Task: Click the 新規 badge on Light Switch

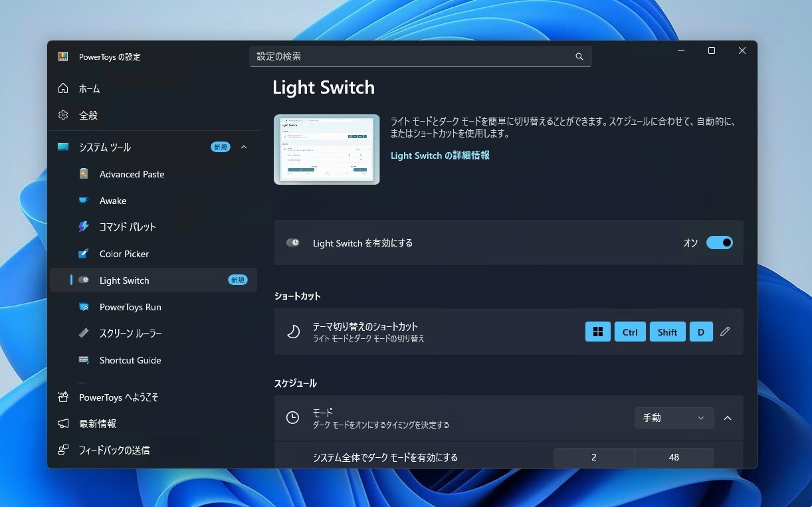Action: 238,280
